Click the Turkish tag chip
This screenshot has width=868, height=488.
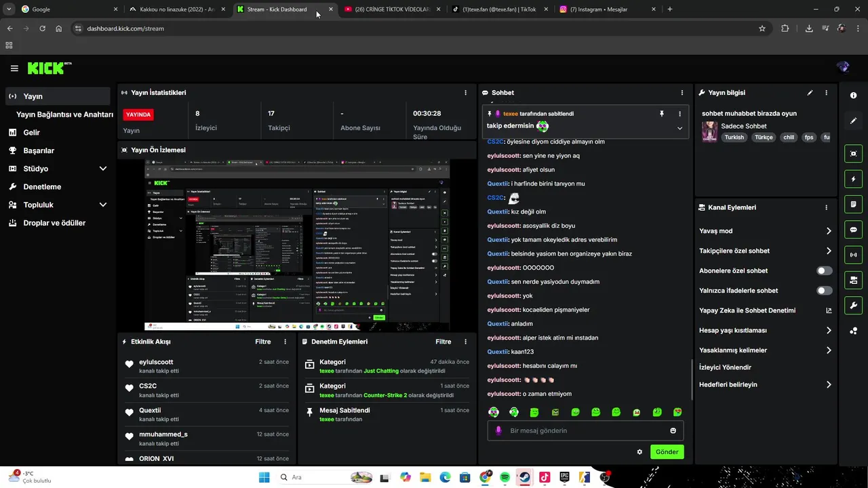coord(734,137)
